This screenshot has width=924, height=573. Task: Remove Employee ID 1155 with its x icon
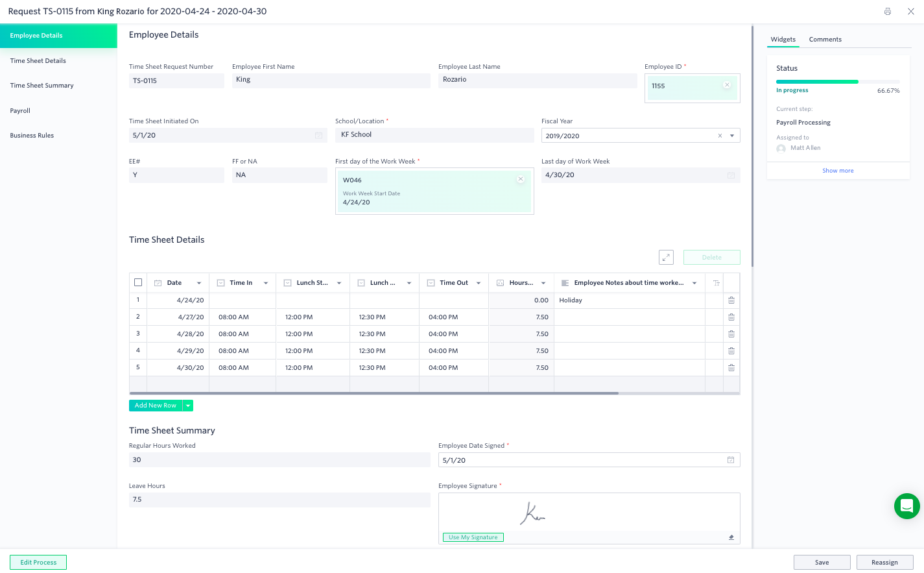pos(727,85)
